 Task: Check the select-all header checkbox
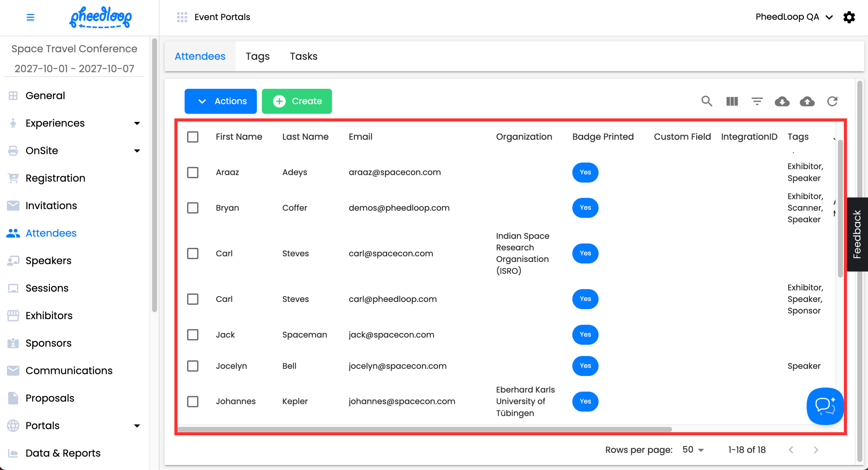[x=193, y=137]
